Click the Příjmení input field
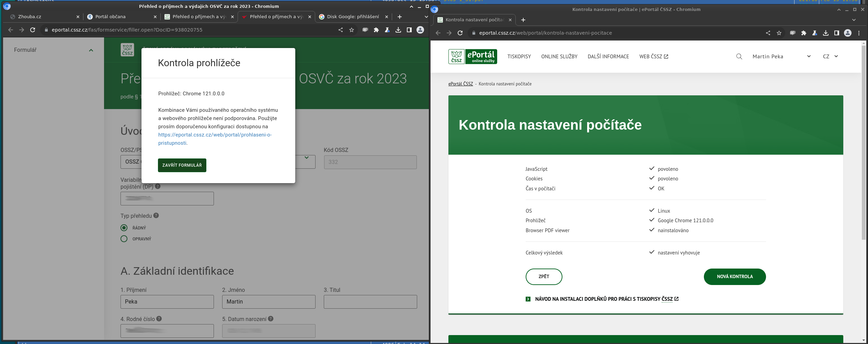This screenshot has width=868, height=344. pyautogui.click(x=167, y=302)
